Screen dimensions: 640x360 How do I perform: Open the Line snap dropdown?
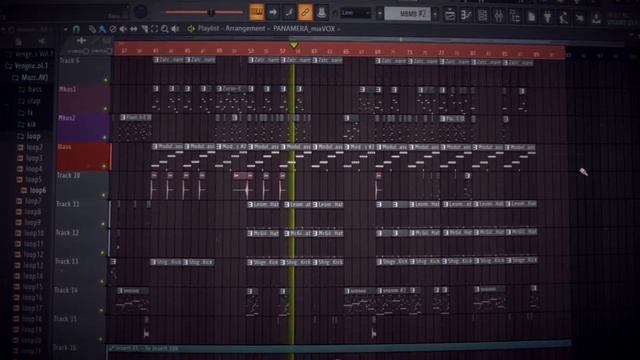pos(356,13)
